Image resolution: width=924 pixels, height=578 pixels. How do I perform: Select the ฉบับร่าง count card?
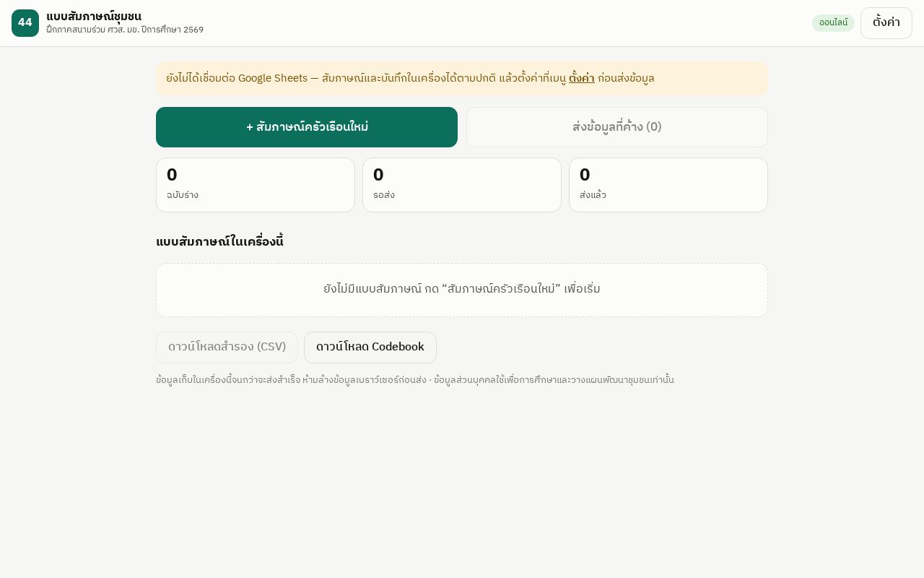click(256, 185)
